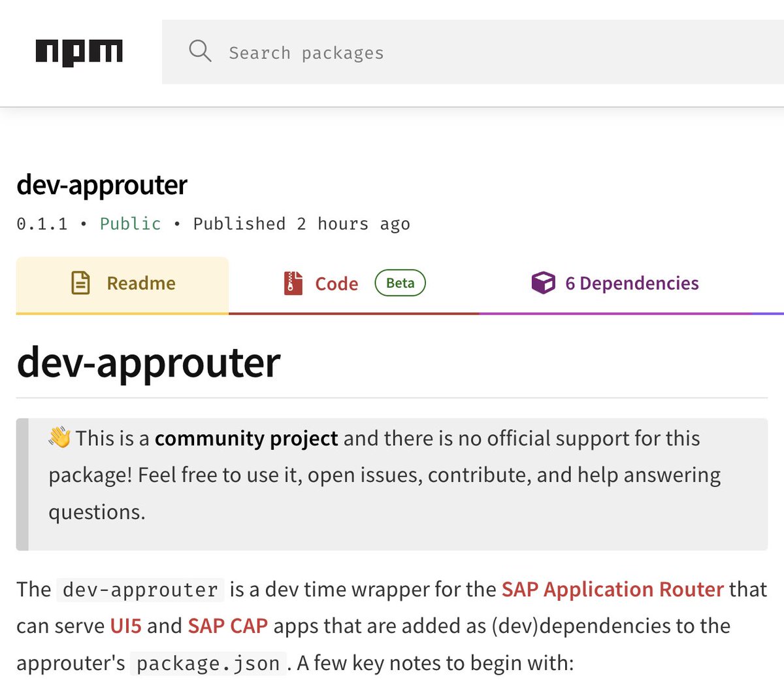Open the SAP CAP link
The height and width of the screenshot is (693, 784).
point(227,626)
